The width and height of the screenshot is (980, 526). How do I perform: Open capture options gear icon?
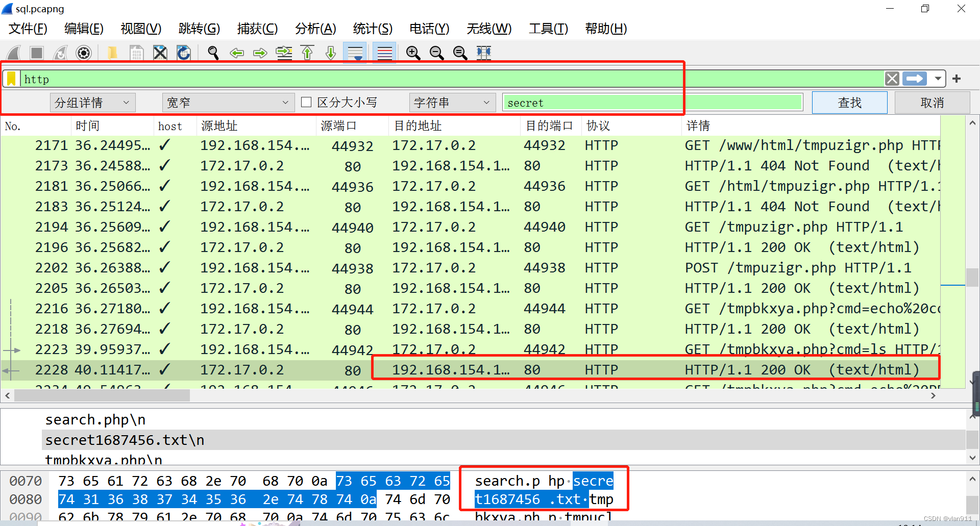(84, 53)
